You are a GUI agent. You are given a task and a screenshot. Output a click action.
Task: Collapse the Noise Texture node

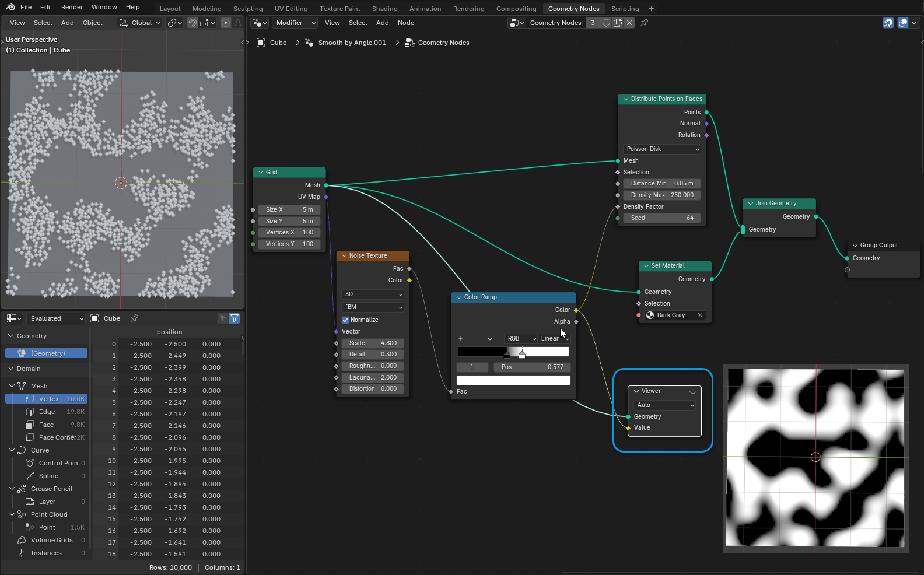coord(344,256)
